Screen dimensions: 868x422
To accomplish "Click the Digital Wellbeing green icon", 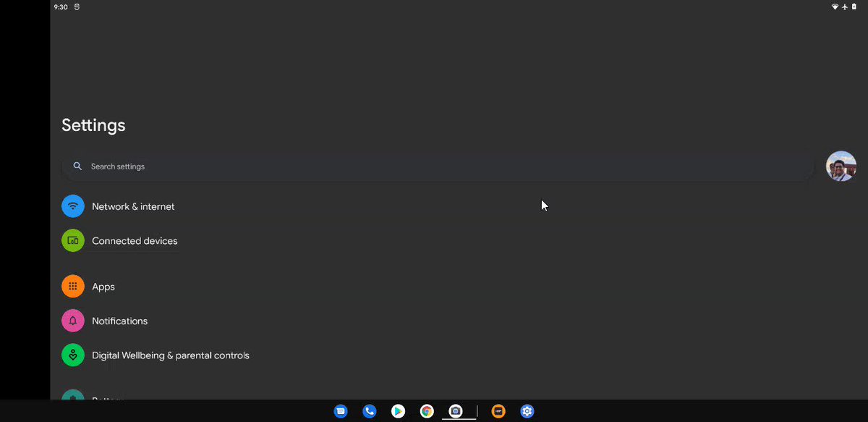I will [x=73, y=355].
